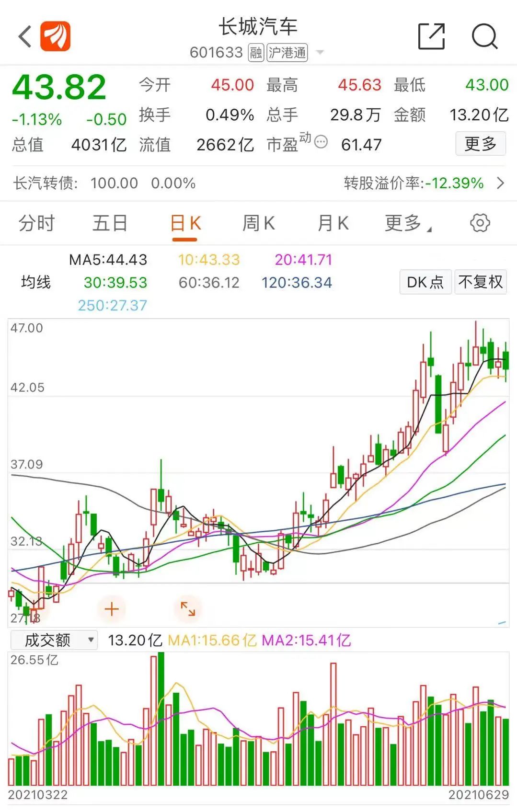
Task: Tap the 47.00 price axis label
Action: point(27,328)
